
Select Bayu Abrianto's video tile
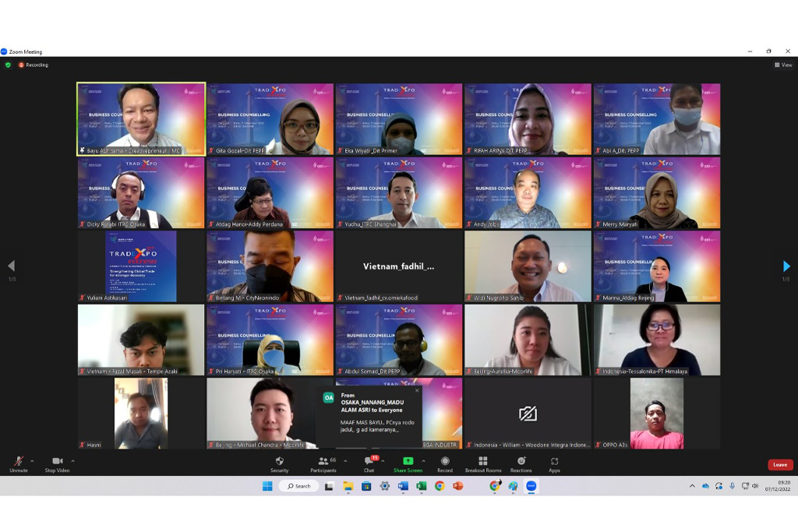141,119
